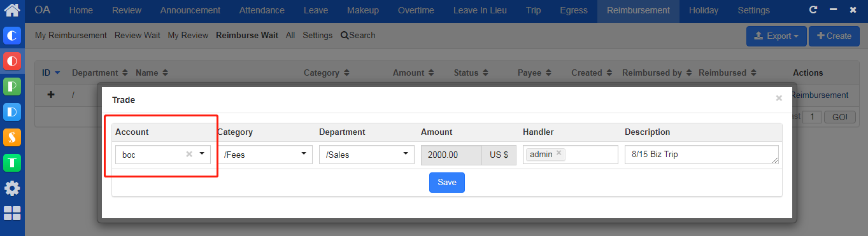Open the Leave In Lieu tab
The height and width of the screenshot is (236, 868).
(x=480, y=10)
